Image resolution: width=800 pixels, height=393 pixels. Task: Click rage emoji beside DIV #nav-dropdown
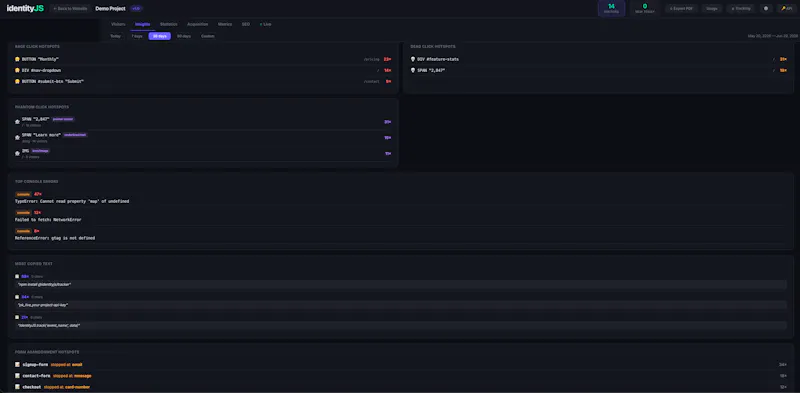click(17, 70)
